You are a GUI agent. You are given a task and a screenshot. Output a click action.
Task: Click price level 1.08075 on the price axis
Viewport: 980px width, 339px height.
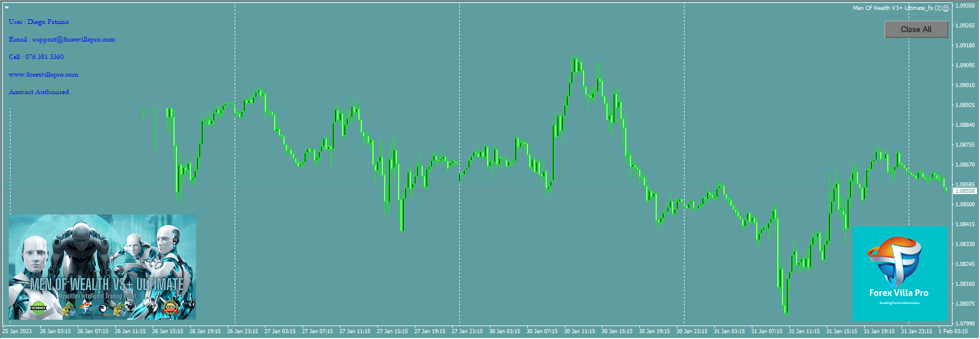pyautogui.click(x=965, y=304)
